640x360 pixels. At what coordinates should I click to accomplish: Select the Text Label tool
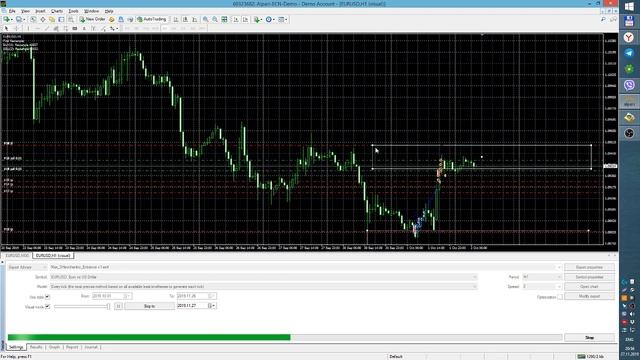(x=93, y=28)
